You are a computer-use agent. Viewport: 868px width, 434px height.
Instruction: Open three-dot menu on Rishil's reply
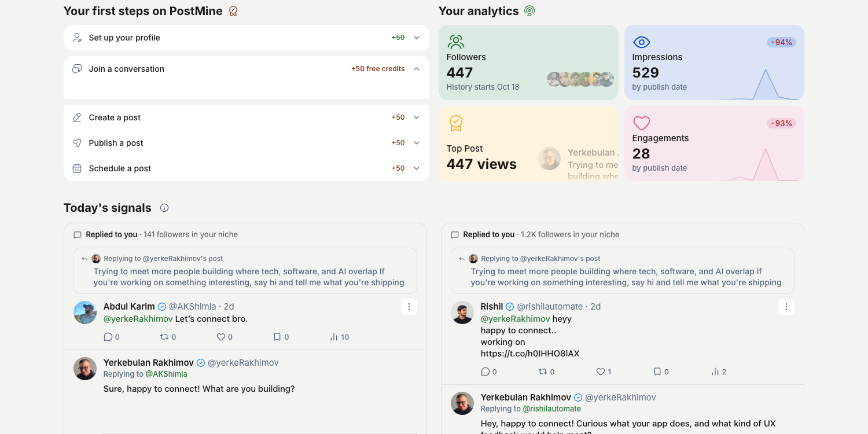tap(786, 307)
